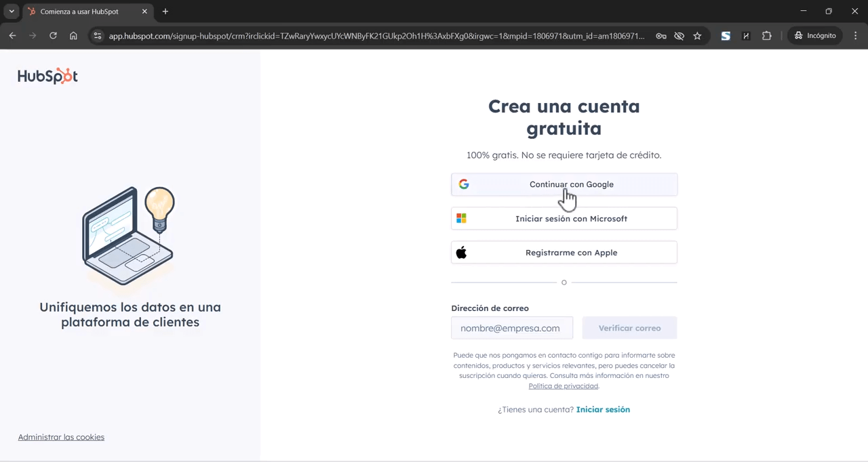Click the ¿Tienes una cuenta? text
Viewport: 868px width, 462px height.
point(536,409)
